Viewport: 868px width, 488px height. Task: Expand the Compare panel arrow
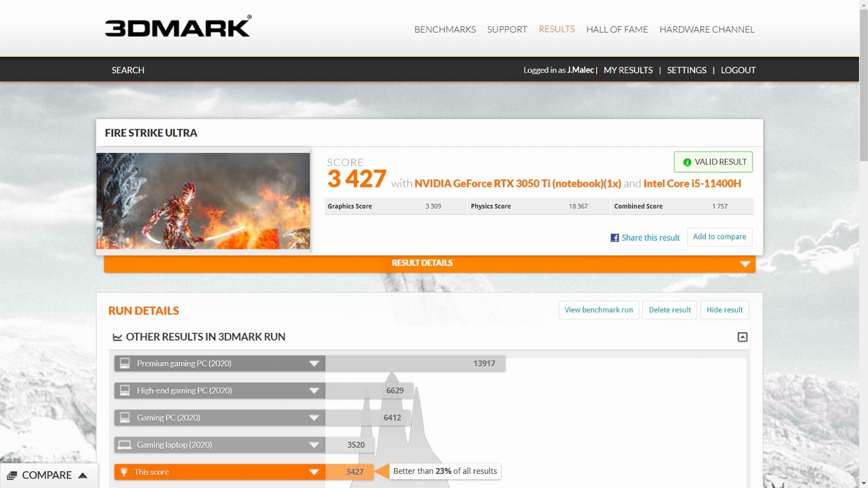click(x=83, y=476)
